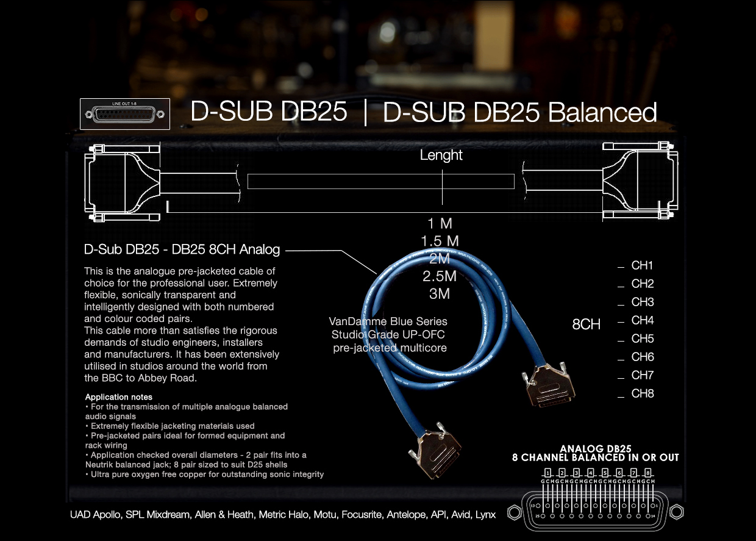Click "Focusrite" in the compatibility list
Screen dimensions: 756x541
point(362,515)
